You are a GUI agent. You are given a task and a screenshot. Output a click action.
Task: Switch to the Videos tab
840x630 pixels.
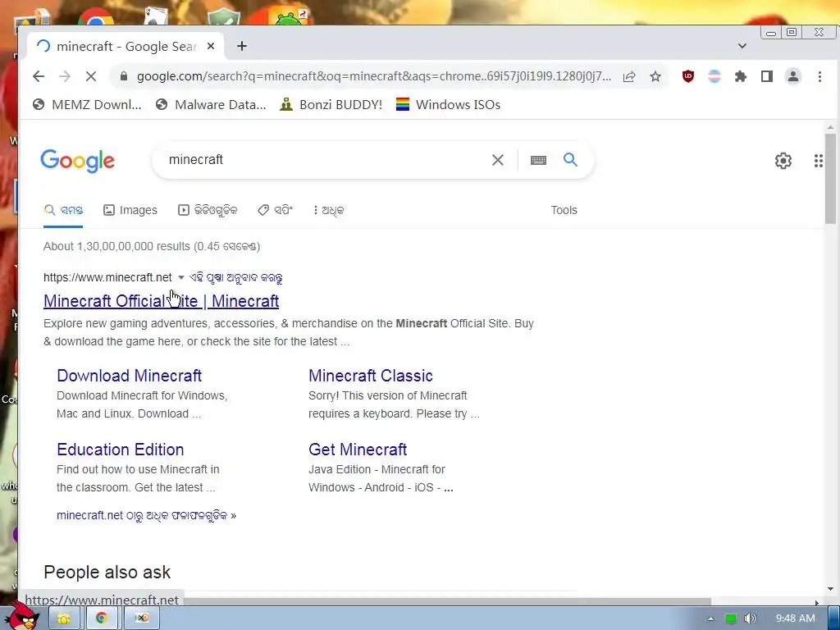[208, 210]
